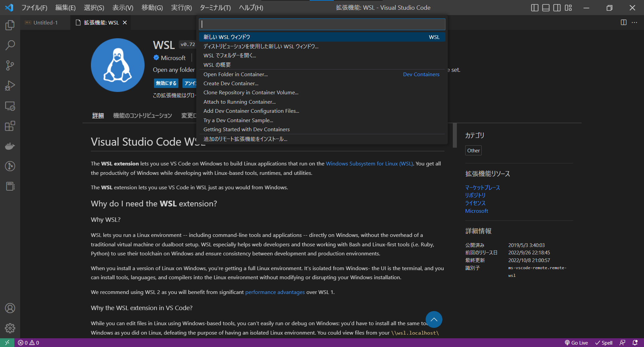Choose Add Dev Container Configuration Files
Image resolution: width=644 pixels, height=347 pixels.
(x=322, y=111)
